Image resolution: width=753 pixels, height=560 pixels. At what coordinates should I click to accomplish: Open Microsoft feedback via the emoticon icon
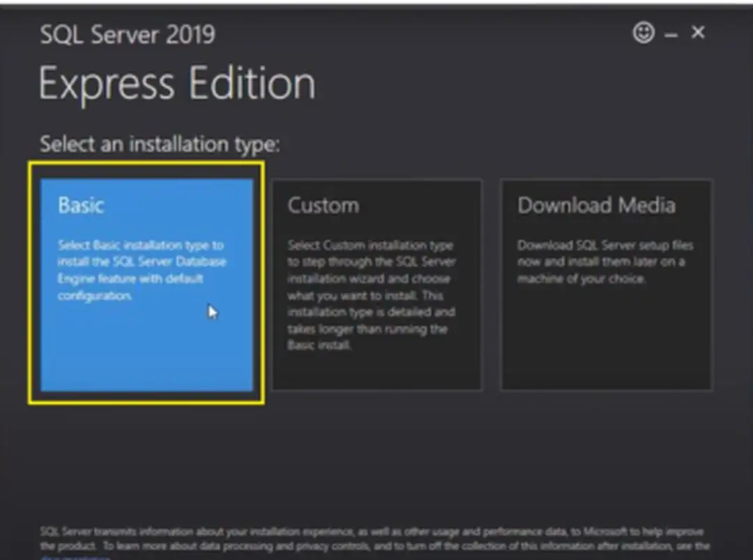[x=644, y=32]
